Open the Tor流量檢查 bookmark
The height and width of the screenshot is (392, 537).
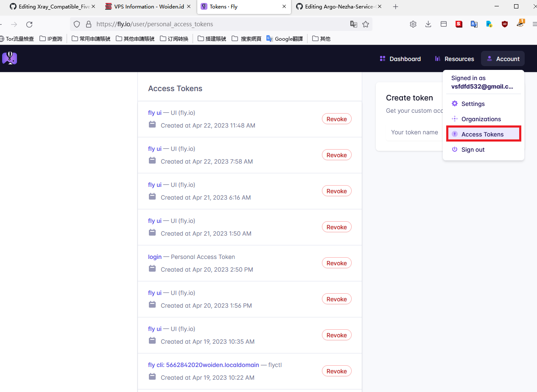pos(17,39)
